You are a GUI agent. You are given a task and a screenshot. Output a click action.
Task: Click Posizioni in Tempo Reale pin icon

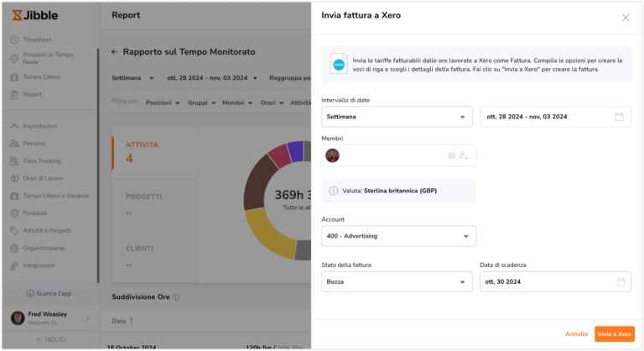point(14,59)
